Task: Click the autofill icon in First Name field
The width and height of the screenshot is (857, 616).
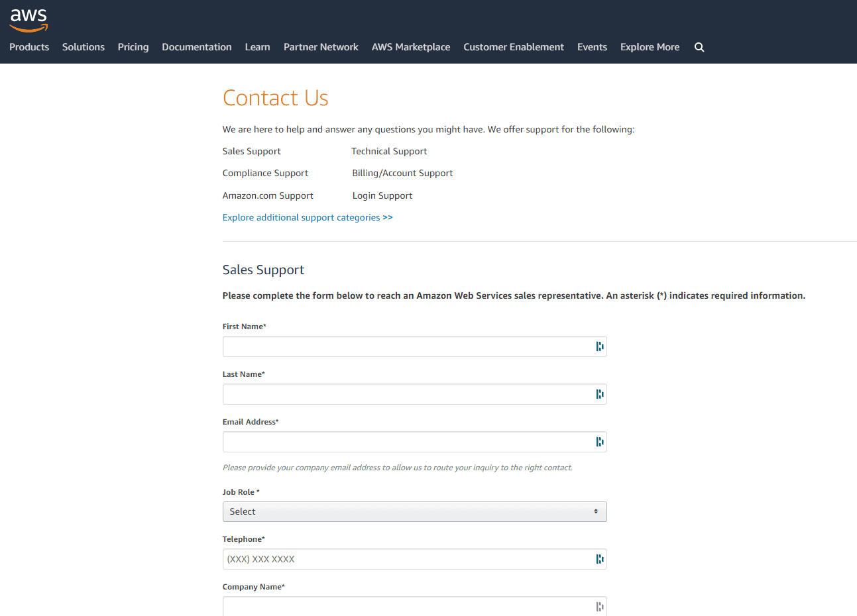Action: [x=599, y=346]
